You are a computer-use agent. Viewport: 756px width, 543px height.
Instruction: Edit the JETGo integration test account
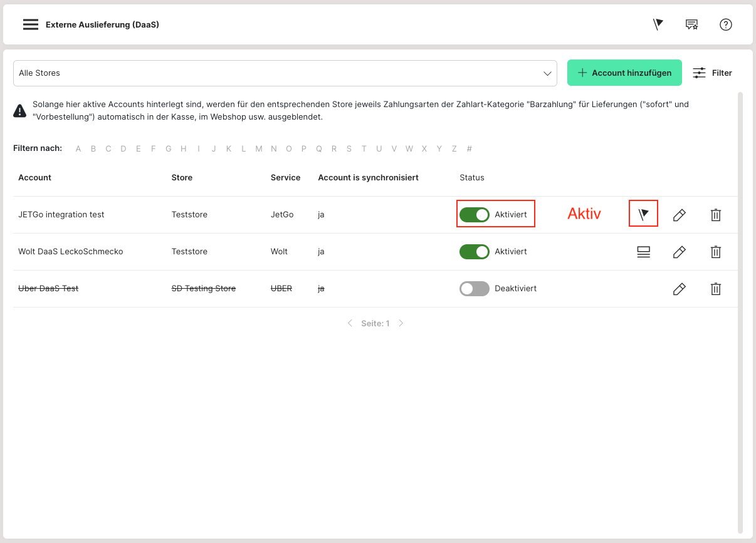coord(679,215)
